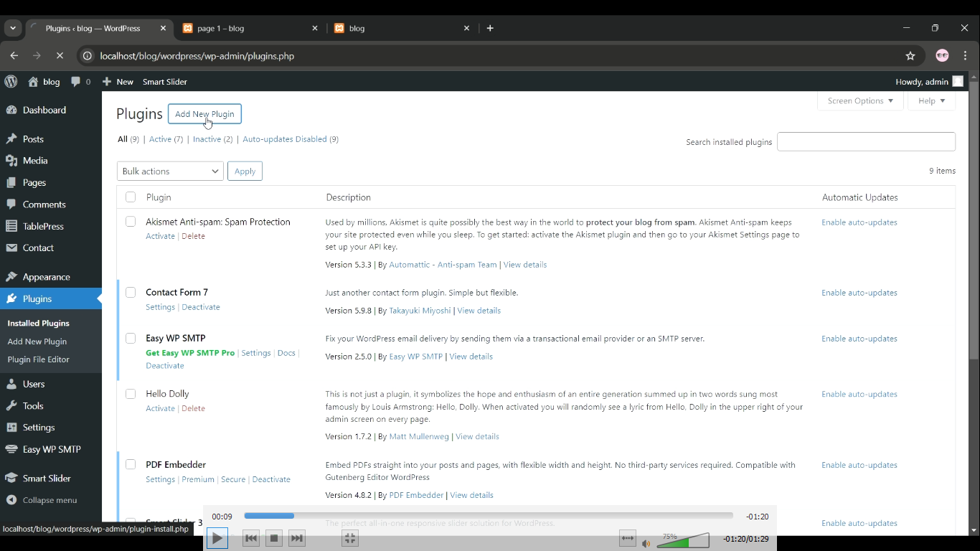This screenshot has height=551, width=980.
Task: Open Get Easy WP SMTP Pro link
Action: pos(190,353)
